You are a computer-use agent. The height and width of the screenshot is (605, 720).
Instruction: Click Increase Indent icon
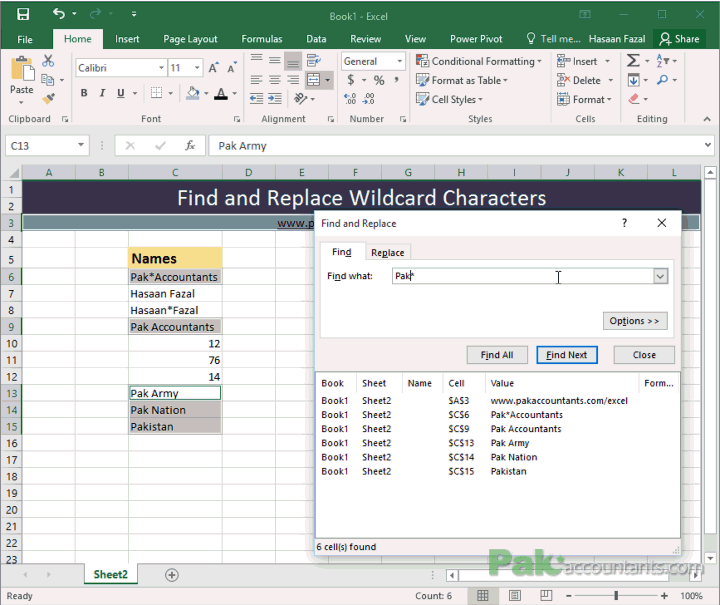tap(275, 98)
